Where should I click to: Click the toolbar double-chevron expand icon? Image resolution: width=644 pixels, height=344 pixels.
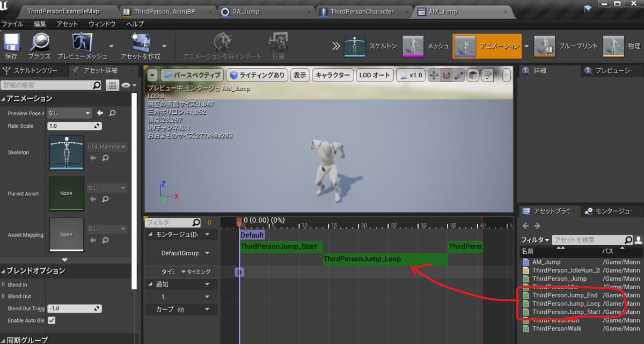pos(335,46)
